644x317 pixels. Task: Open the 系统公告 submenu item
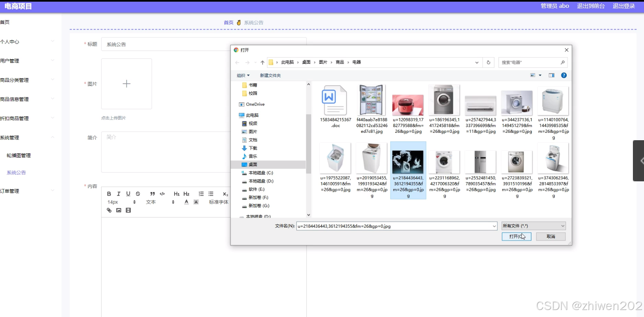(16, 173)
